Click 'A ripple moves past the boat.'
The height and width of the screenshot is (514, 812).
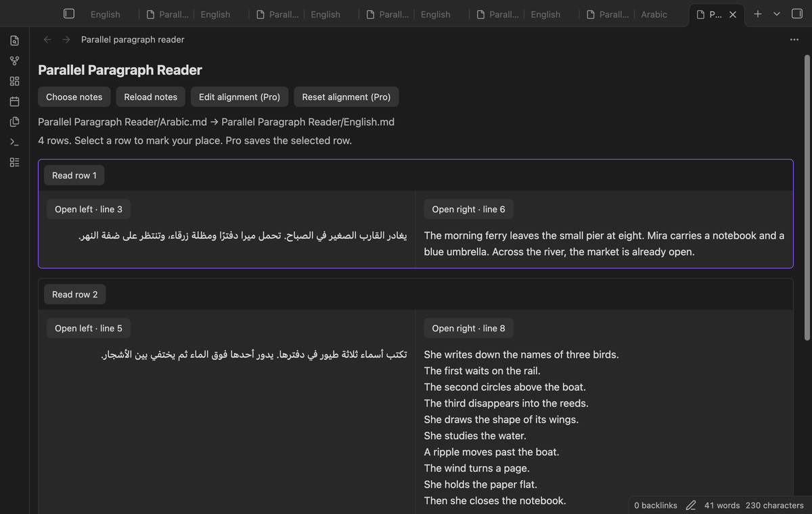point(491,452)
